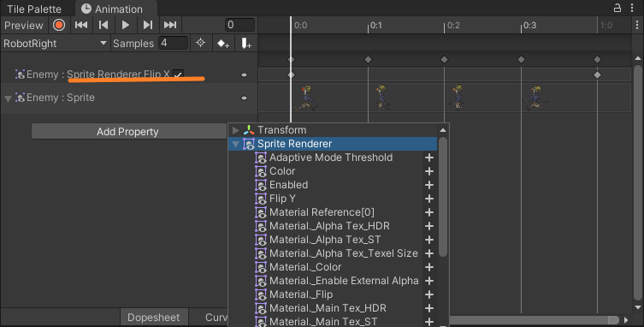
Task: Add the Enabled property
Action: coord(429,185)
